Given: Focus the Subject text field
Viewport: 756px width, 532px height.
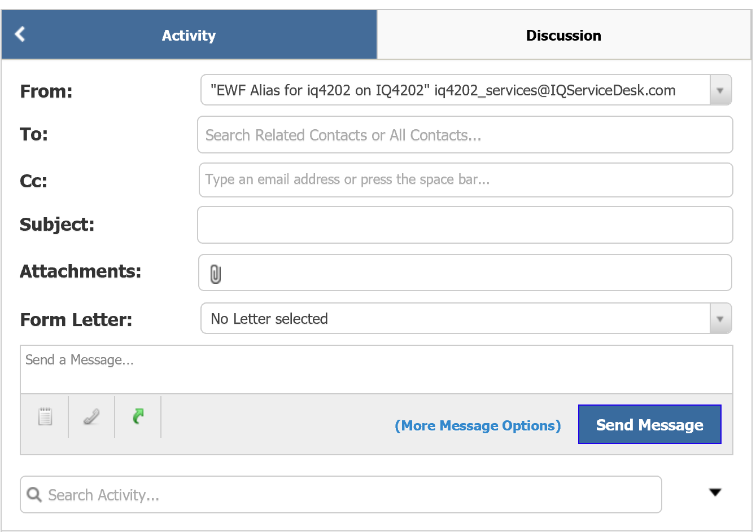Looking at the screenshot, I should (x=465, y=225).
